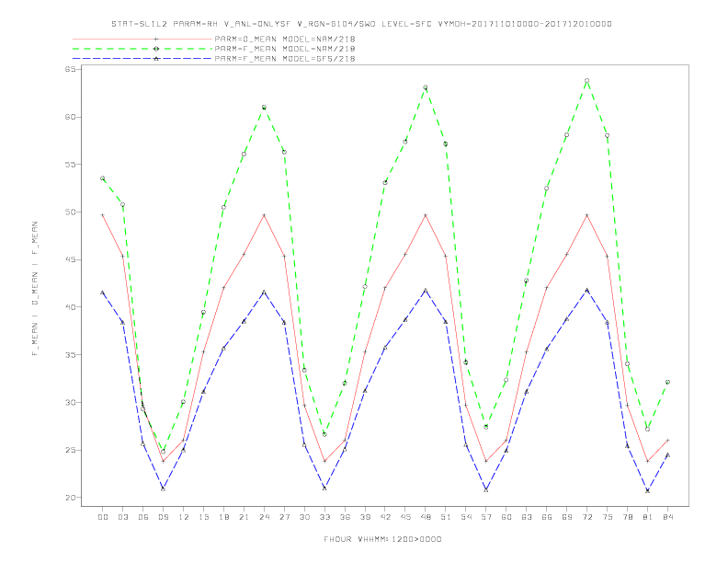Click x-axis tick label 39
This screenshot has height=563, width=728.
click(365, 517)
